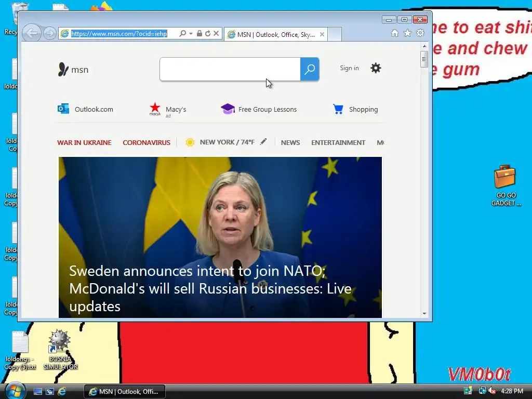Click the blue shopping cart icon

(338, 109)
